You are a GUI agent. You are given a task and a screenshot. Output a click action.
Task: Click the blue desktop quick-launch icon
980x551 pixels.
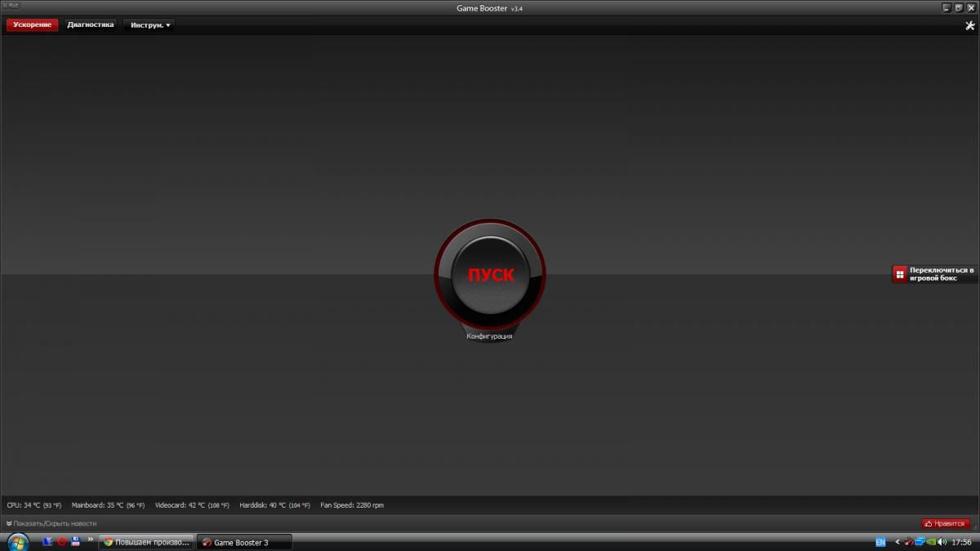point(47,541)
